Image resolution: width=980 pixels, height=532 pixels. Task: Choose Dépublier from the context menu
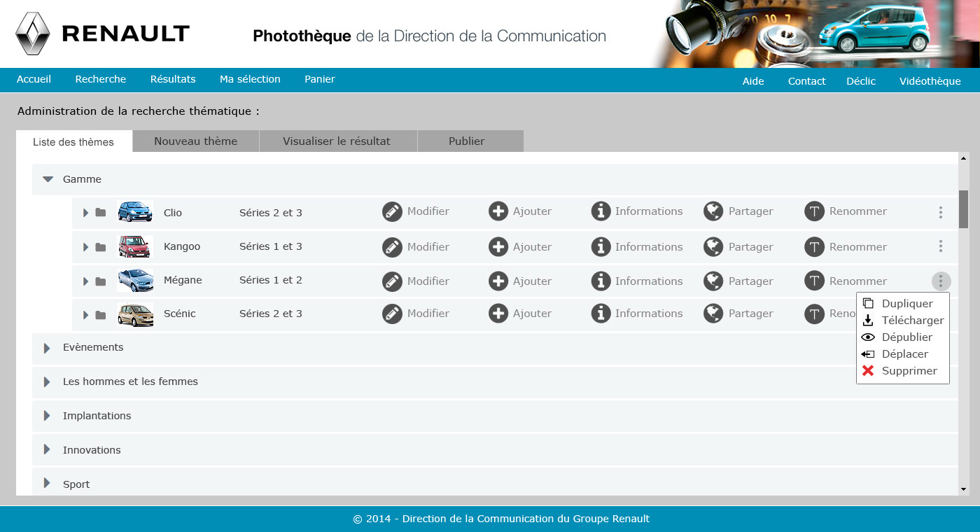point(902,337)
